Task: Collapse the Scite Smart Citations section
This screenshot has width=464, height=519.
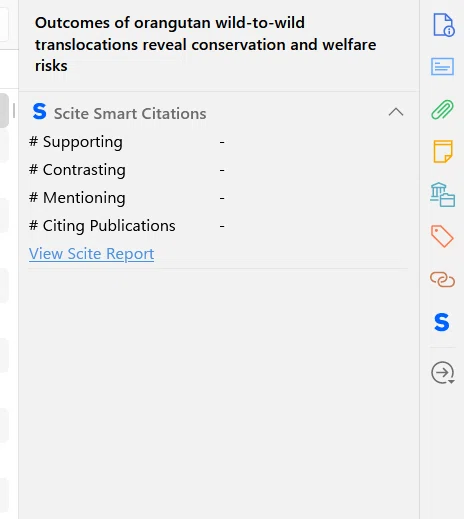Action: coord(396,112)
